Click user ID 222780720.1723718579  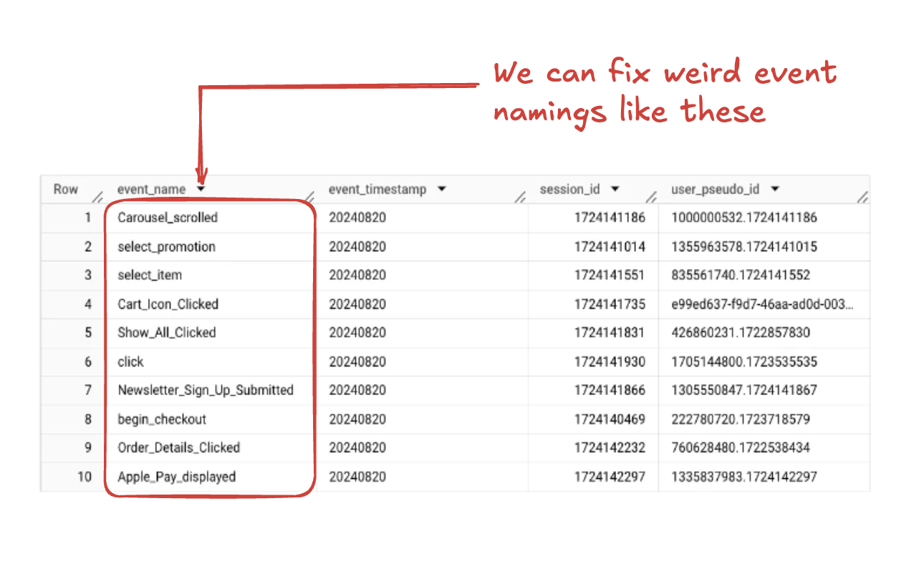click(x=741, y=419)
